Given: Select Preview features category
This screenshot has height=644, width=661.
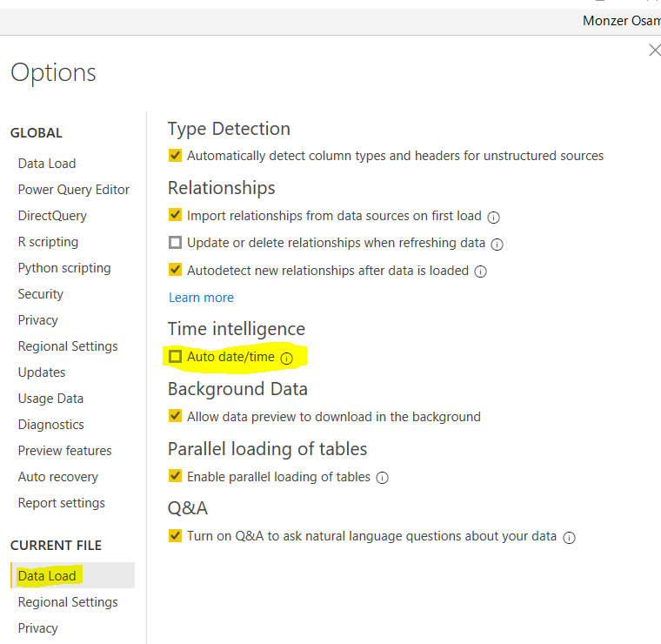Looking at the screenshot, I should (x=65, y=451).
